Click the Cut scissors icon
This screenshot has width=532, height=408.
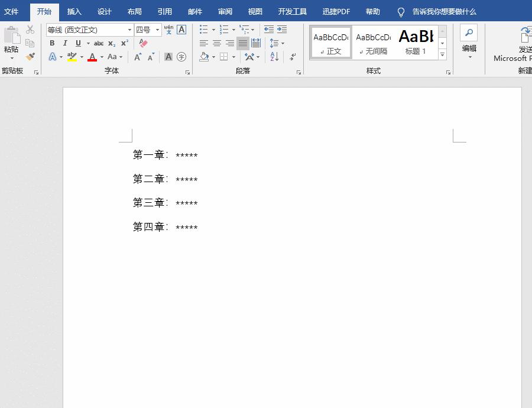30,30
